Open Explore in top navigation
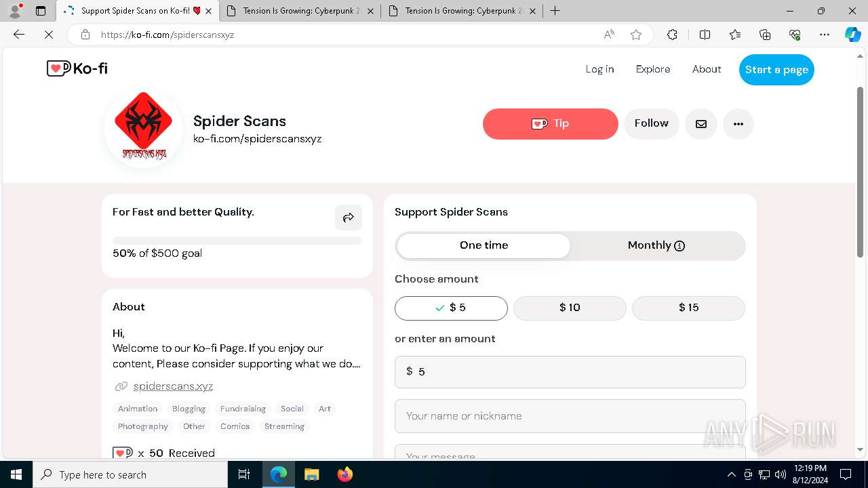This screenshot has height=488, width=868. pyautogui.click(x=653, y=69)
